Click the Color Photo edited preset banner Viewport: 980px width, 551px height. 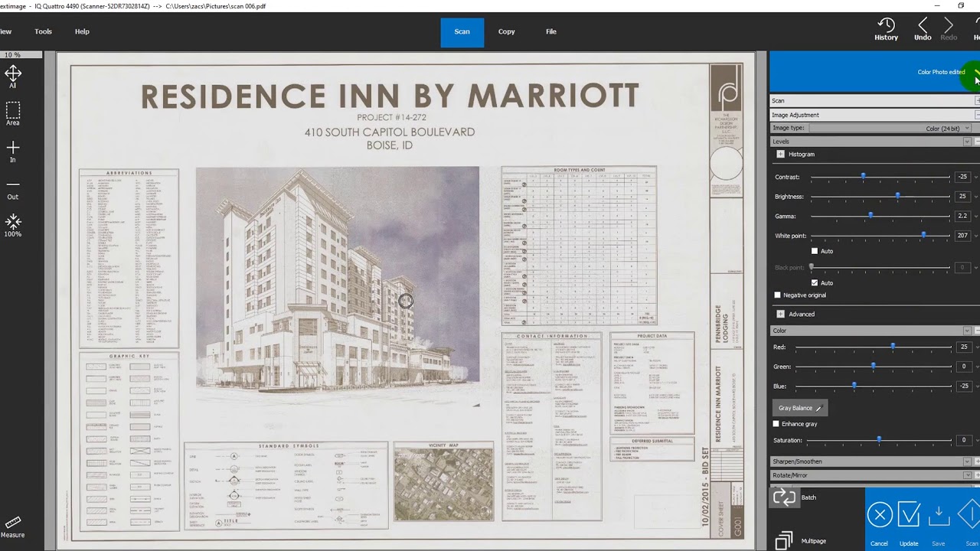coord(874,72)
